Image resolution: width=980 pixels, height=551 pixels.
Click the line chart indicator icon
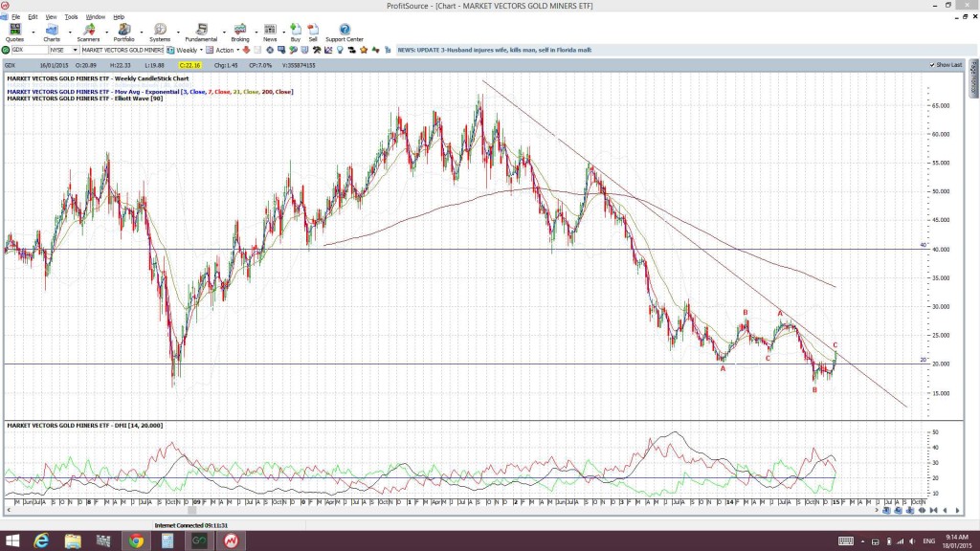(x=329, y=50)
